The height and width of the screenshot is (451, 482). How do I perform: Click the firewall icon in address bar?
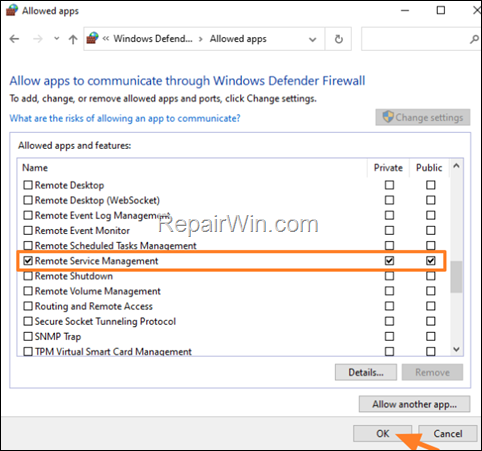(x=93, y=38)
